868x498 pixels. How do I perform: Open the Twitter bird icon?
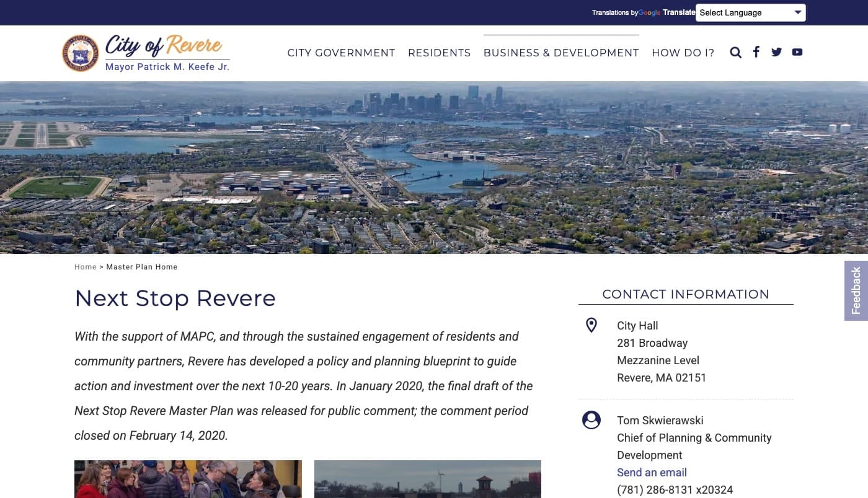[x=776, y=52]
